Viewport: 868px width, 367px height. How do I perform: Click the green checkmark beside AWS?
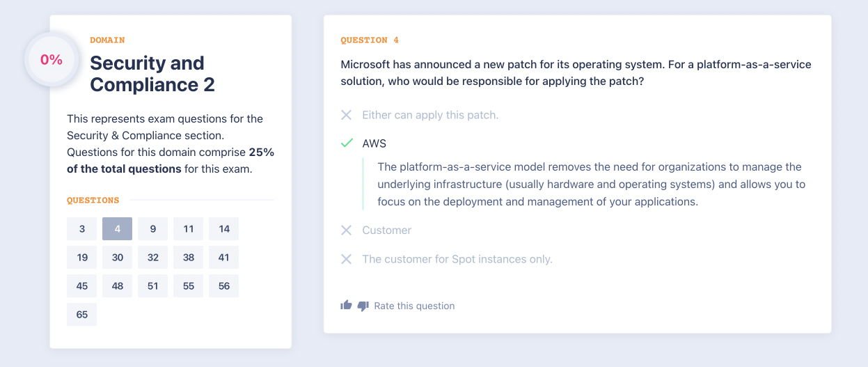pyautogui.click(x=347, y=143)
